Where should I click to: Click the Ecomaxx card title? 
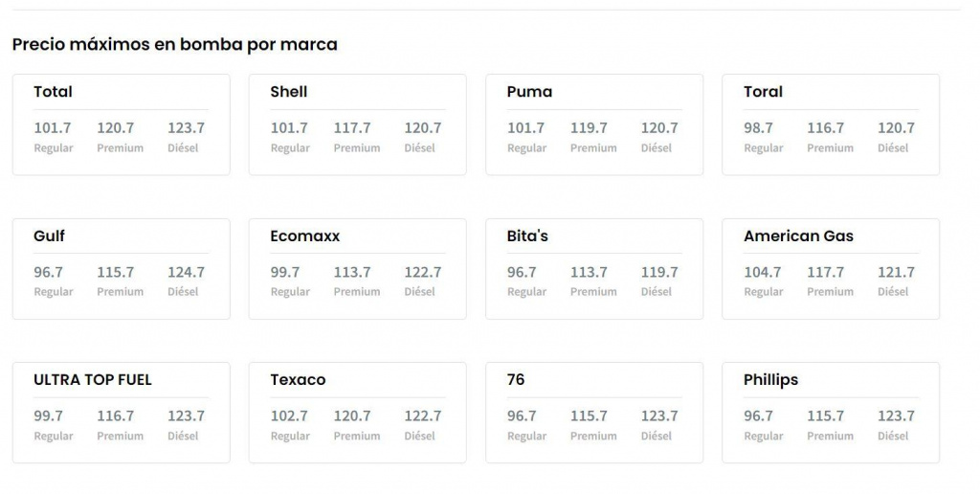[x=304, y=236]
